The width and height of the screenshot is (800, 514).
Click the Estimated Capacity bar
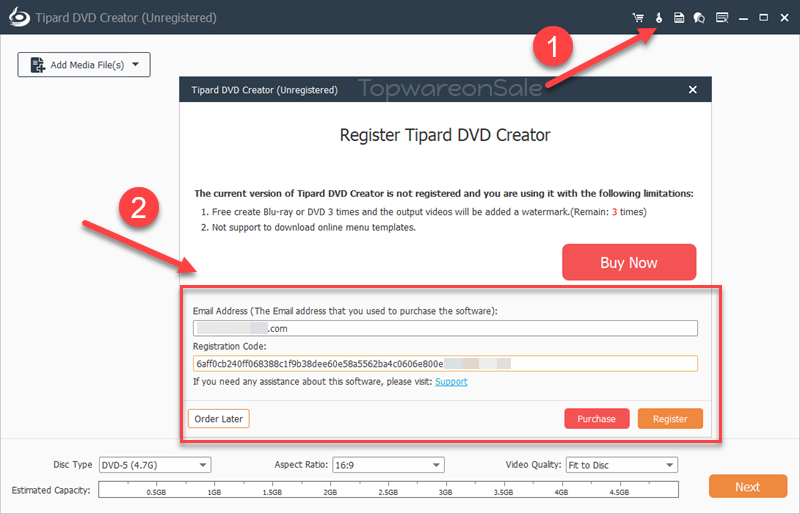(389, 489)
